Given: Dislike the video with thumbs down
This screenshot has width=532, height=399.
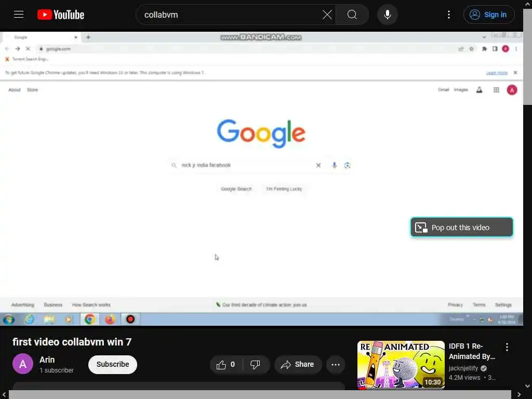Looking at the screenshot, I should pyautogui.click(x=256, y=365).
